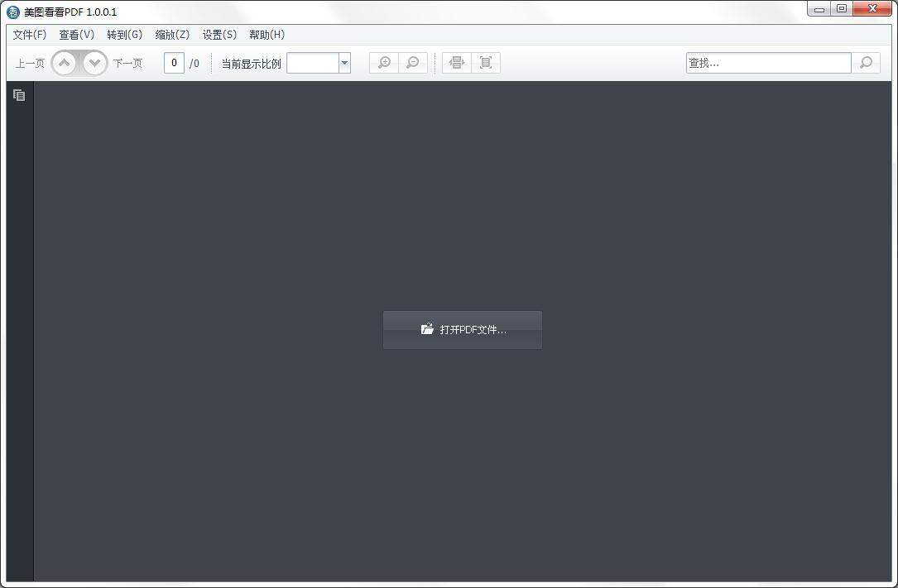Click the 下一页 next page label
The image size is (898, 588).
tap(127, 62)
